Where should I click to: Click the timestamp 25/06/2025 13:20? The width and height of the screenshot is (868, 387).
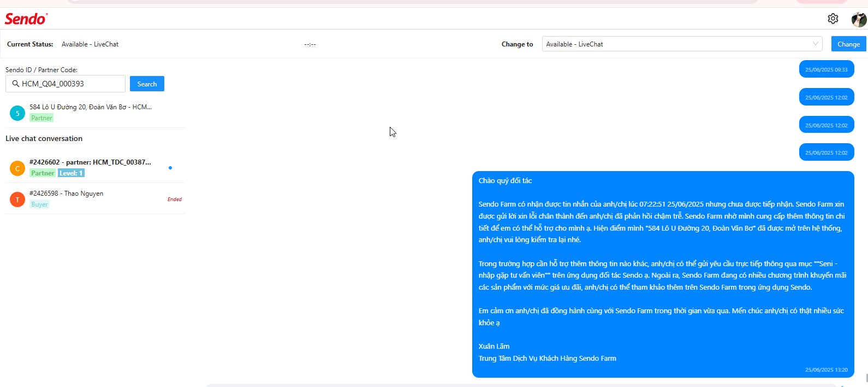pos(827,370)
